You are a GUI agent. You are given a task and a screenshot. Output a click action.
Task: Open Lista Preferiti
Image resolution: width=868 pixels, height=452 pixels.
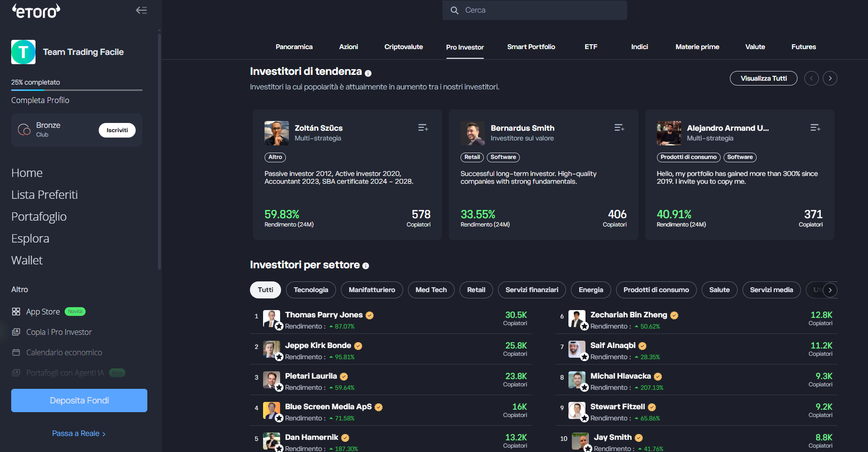tap(44, 195)
